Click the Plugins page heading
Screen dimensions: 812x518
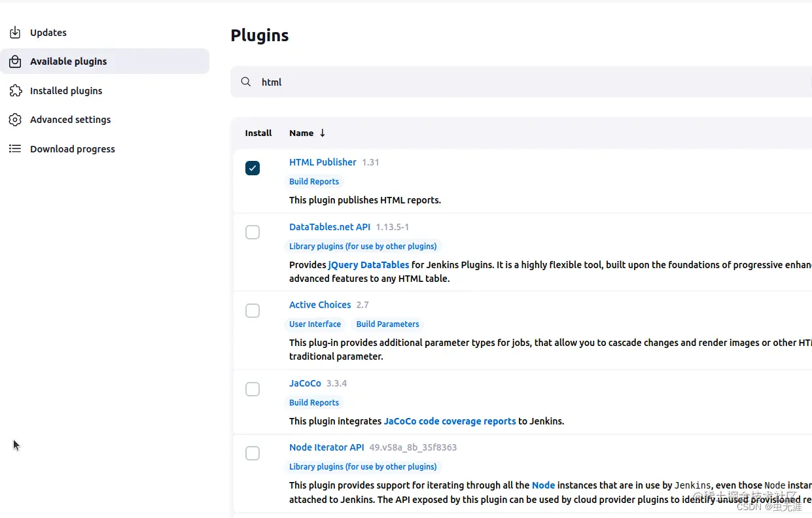point(260,35)
